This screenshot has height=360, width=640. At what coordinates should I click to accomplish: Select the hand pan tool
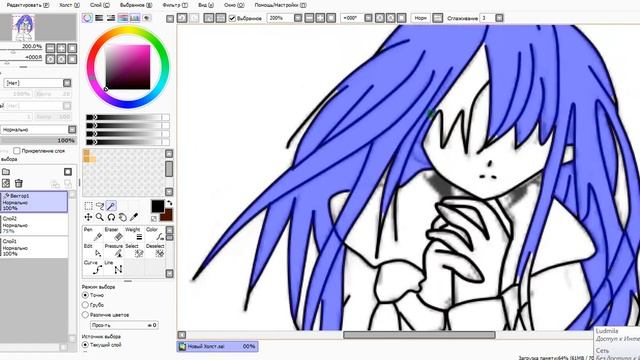pos(122,217)
